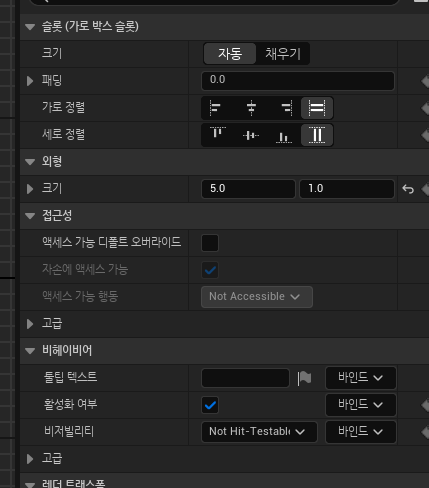The image size is (429, 488).
Task: Collapse the 접근성 section
Action: [x=30, y=216]
